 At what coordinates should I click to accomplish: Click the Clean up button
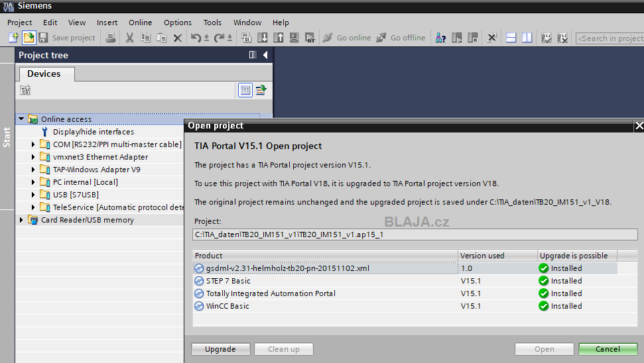[284, 349]
